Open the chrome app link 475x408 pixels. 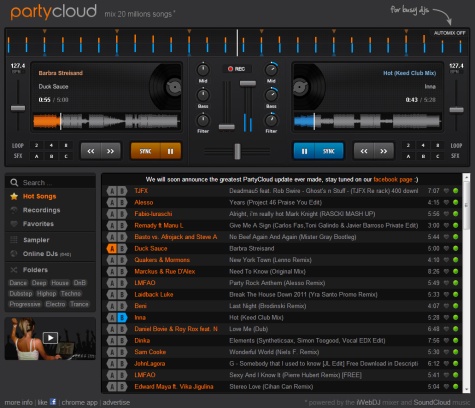pyautogui.click(x=79, y=402)
